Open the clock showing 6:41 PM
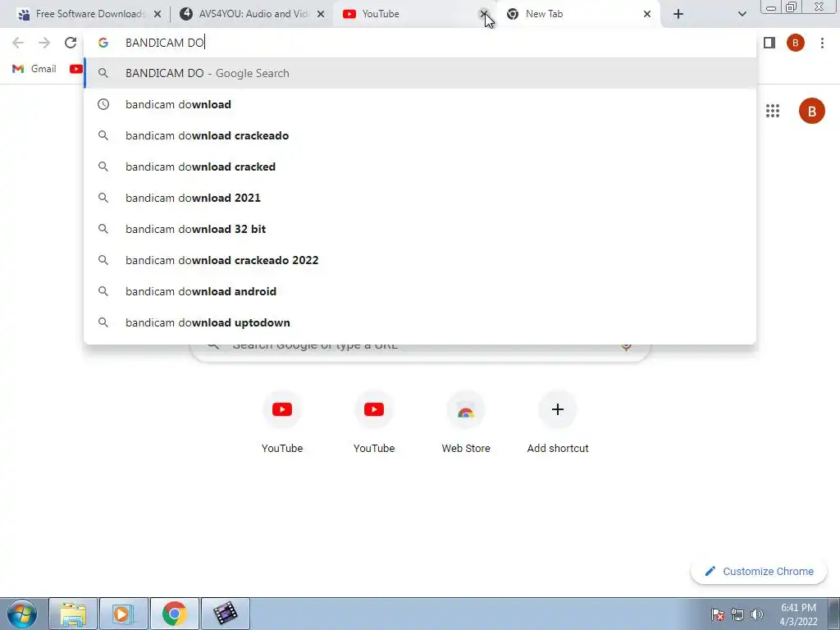Viewport: 840px width, 630px height. (798, 614)
